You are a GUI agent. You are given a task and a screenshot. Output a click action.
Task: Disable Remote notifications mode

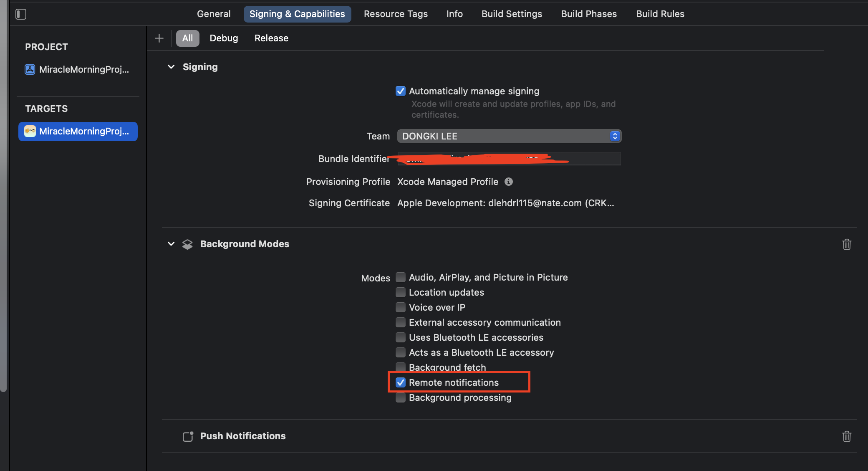[400, 382]
